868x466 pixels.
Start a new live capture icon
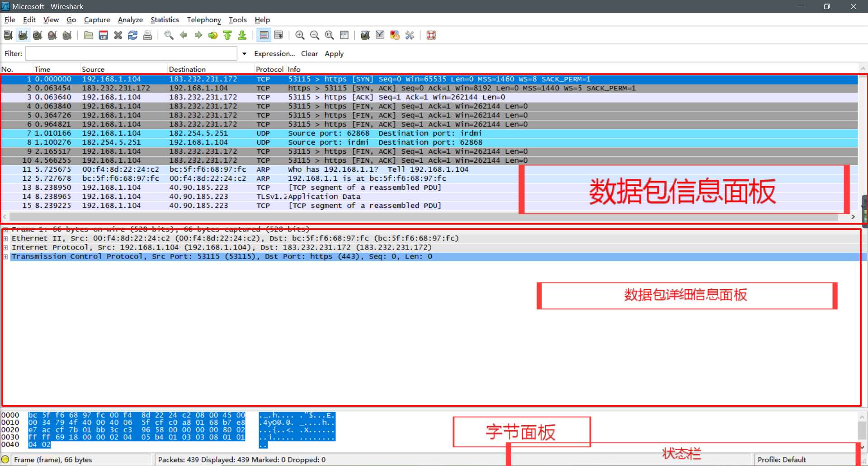tap(38, 35)
